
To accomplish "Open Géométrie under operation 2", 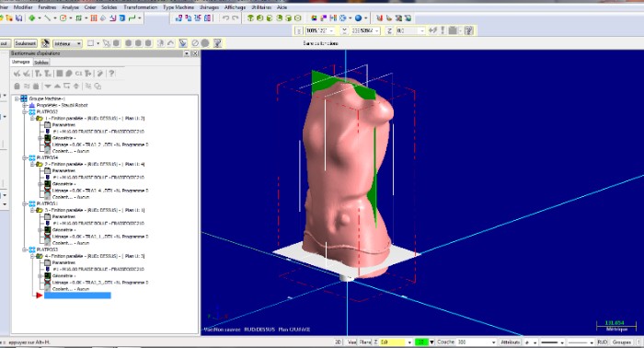I will pyautogui.click(x=63, y=184).
